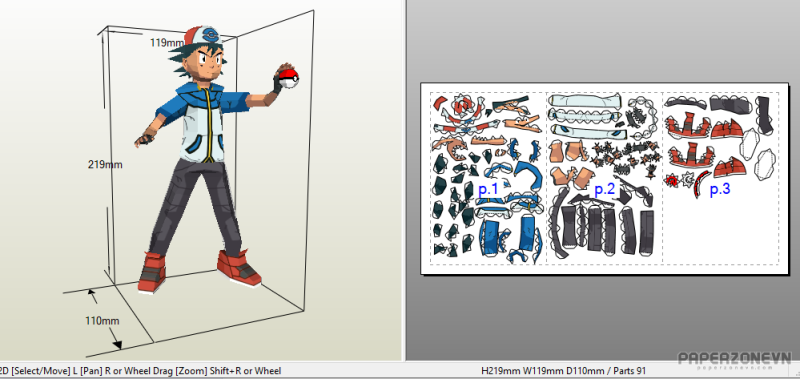Screen dimensions: 800x379
Task: Click the status bar dimensions and Parts 91 text
Action: tap(563, 371)
